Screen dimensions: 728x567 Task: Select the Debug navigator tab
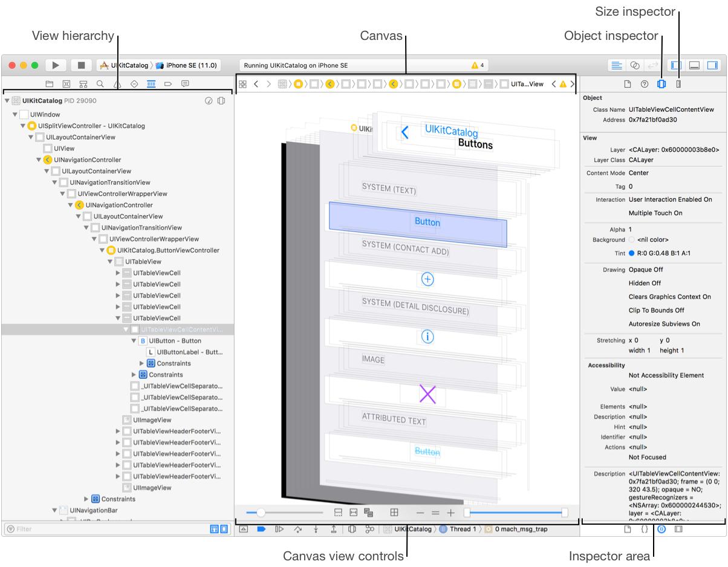tap(151, 84)
